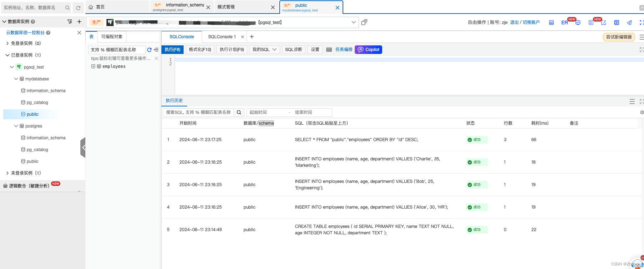
Task: Click the 退出 logout link
Action: 514,23
